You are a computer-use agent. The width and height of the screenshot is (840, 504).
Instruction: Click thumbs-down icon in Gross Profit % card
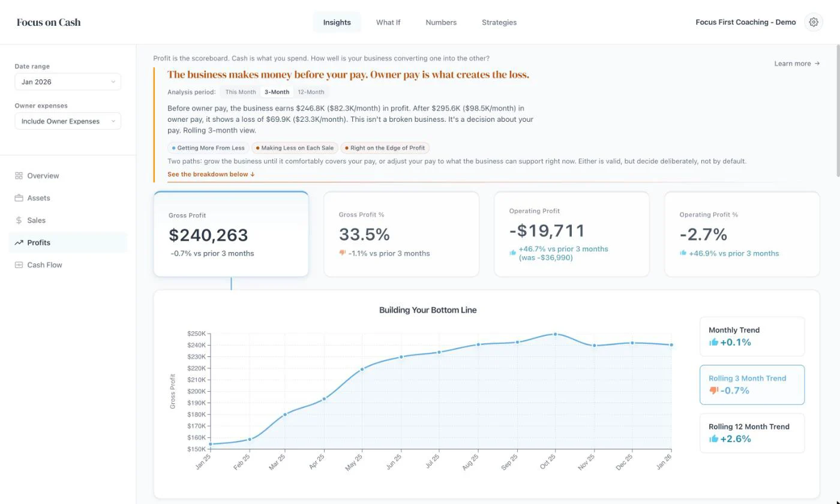343,253
